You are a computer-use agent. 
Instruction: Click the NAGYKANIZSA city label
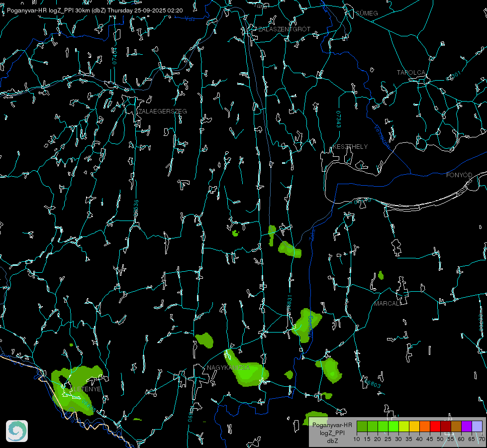click(x=228, y=368)
